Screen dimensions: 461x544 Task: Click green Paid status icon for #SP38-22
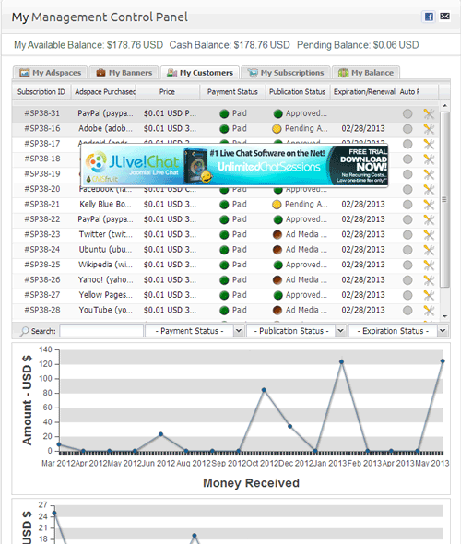(x=224, y=220)
